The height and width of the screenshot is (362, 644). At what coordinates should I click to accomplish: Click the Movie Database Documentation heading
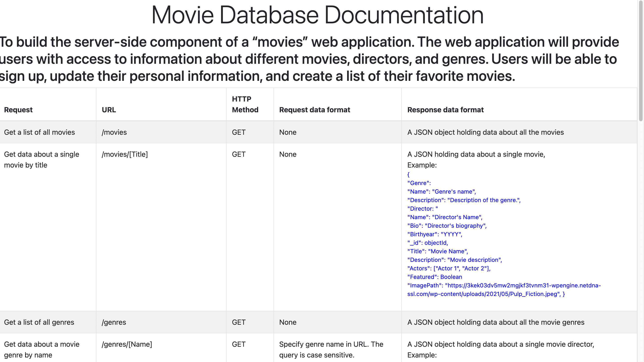tap(317, 15)
